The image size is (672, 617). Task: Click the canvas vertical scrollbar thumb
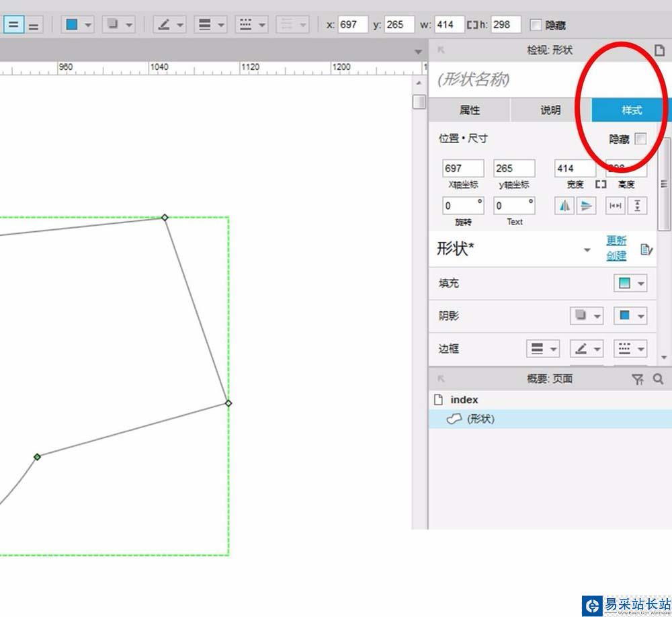tap(419, 102)
